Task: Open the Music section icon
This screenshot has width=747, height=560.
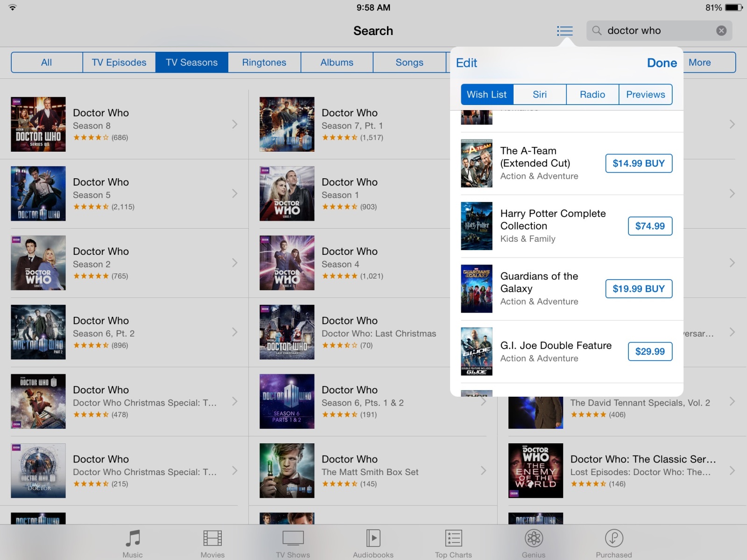Action: tap(133, 538)
